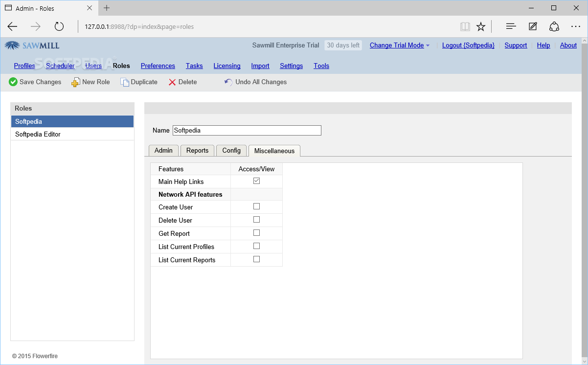Switch to the Admin tab

point(163,151)
